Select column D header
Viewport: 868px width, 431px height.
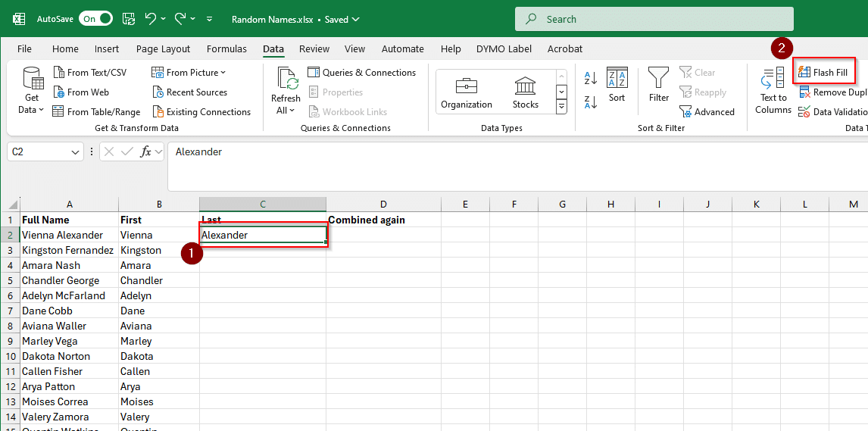tap(383, 205)
